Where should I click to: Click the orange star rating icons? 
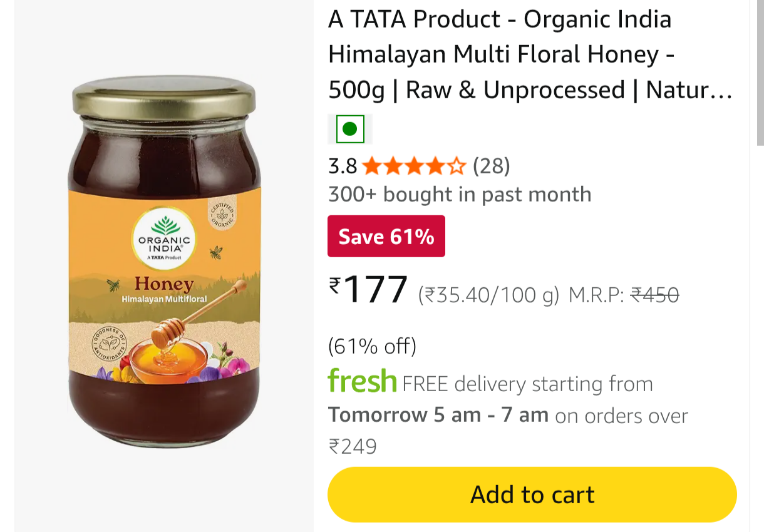coord(415,166)
